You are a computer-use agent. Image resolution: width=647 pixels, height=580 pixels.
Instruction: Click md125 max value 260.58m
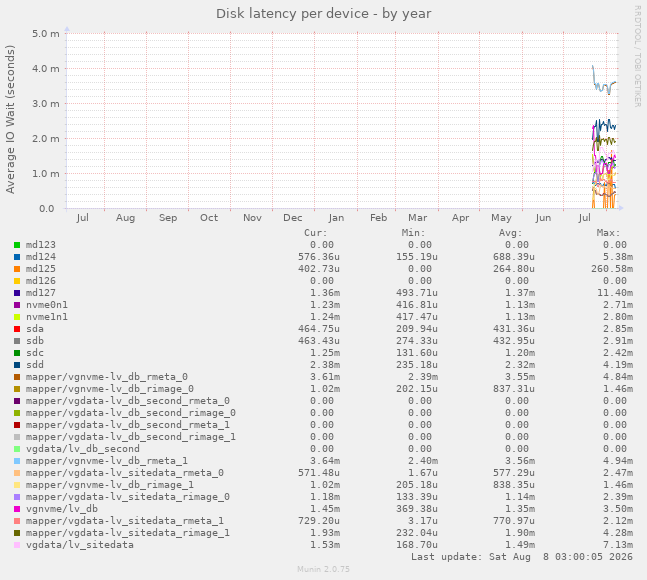click(x=612, y=269)
